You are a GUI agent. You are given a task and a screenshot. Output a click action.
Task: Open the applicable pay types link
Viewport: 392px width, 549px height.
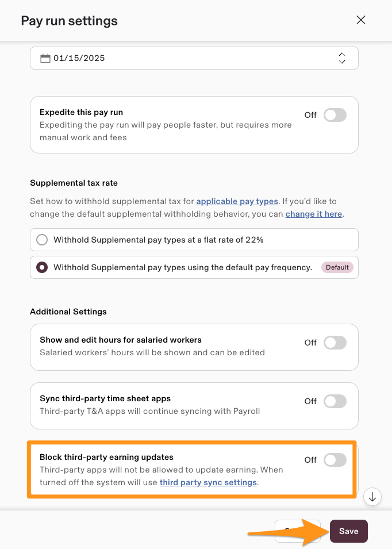[237, 201]
